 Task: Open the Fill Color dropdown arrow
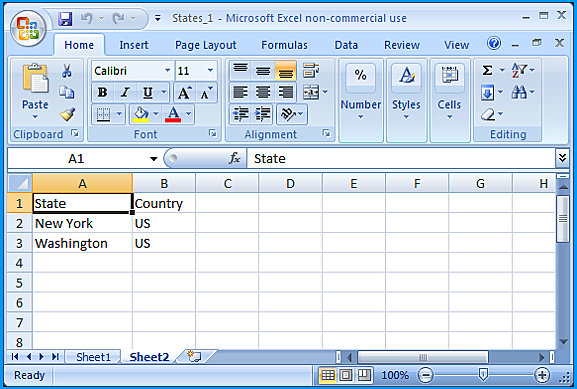[156, 114]
